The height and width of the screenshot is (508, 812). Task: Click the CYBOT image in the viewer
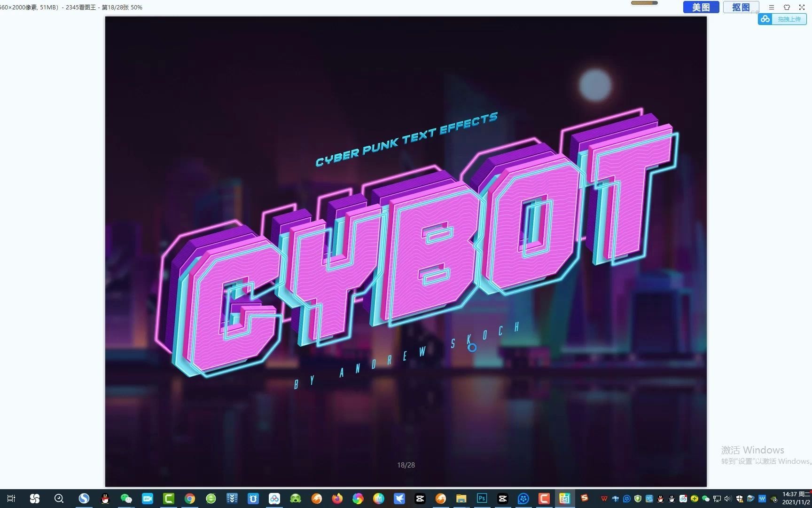pos(406,251)
